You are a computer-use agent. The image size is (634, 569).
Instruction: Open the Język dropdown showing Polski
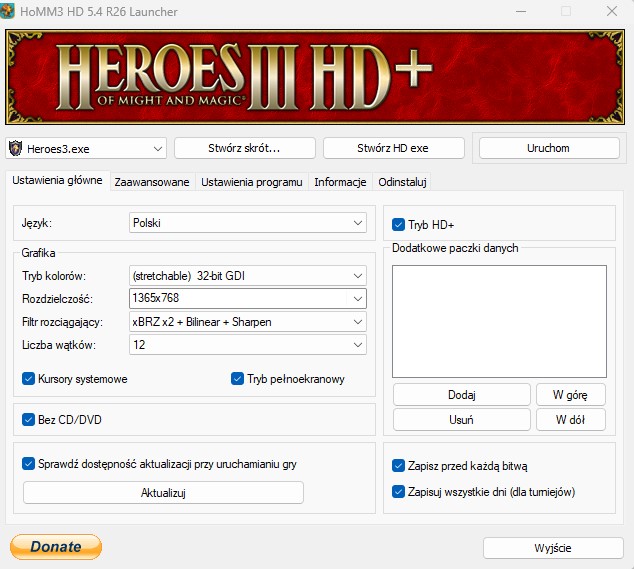click(x=248, y=223)
